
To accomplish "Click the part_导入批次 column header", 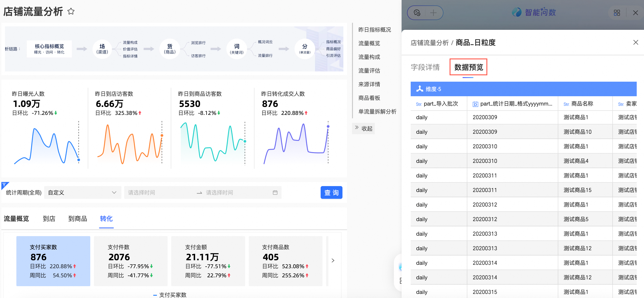I will coord(439,104).
